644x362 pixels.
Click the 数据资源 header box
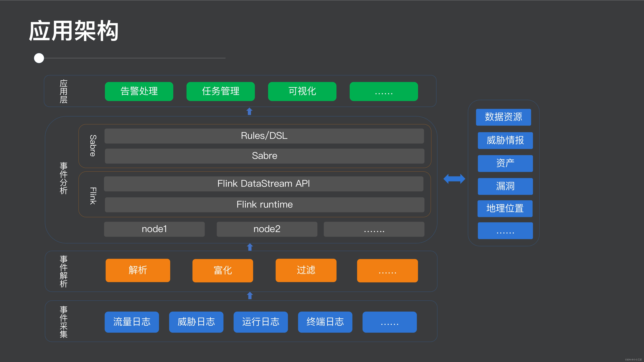(x=503, y=117)
